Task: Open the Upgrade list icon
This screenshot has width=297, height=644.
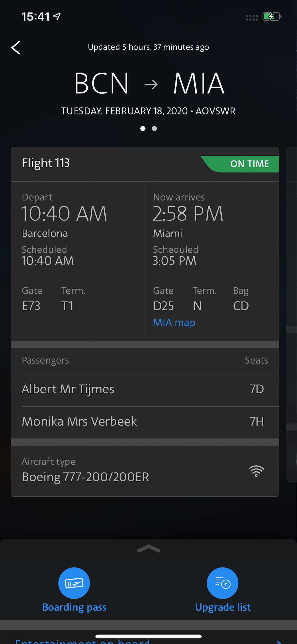Action: point(222,583)
